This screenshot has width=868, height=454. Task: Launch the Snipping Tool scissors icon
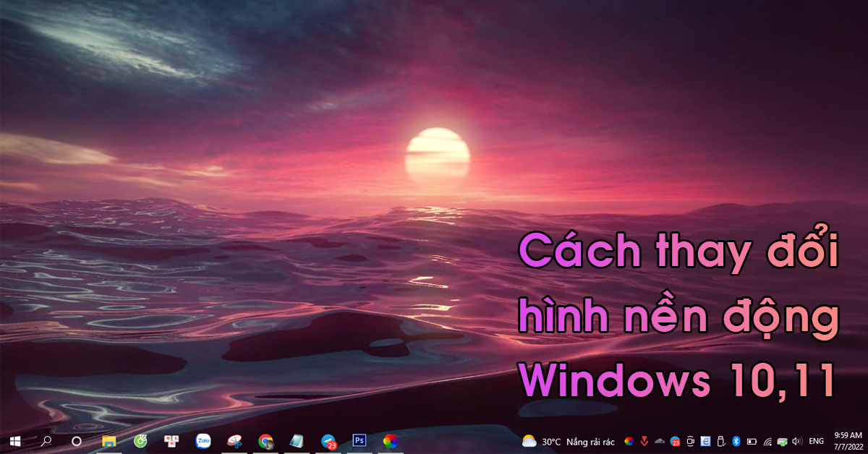234,441
